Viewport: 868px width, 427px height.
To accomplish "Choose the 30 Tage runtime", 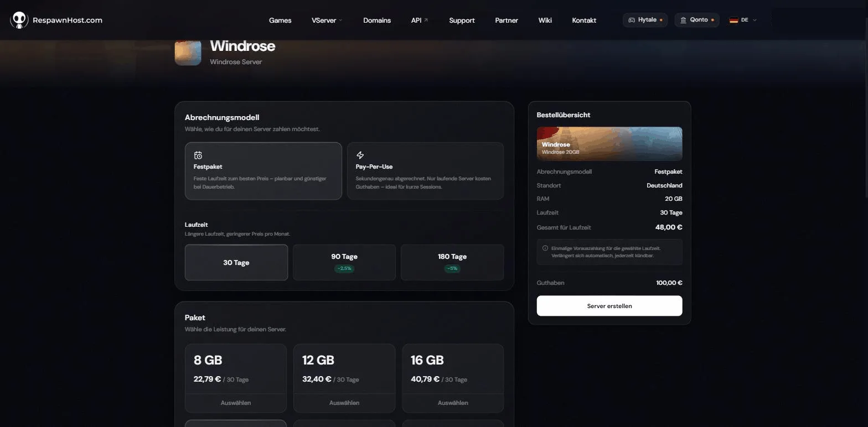I will (236, 263).
